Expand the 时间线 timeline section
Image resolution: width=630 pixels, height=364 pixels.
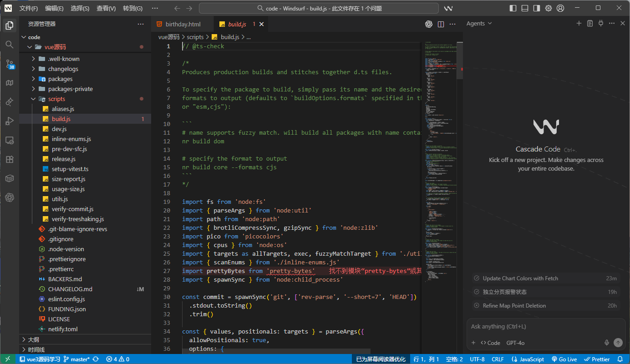pos(85,349)
